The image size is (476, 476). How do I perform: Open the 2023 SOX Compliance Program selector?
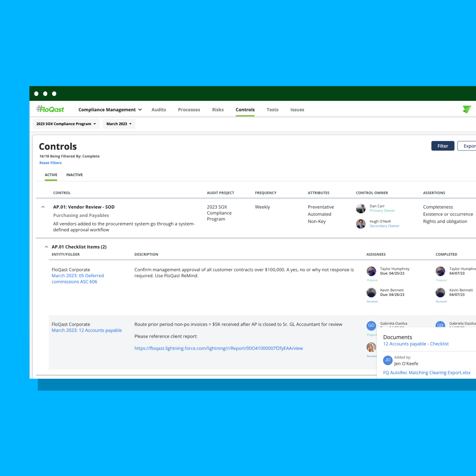[66, 124]
